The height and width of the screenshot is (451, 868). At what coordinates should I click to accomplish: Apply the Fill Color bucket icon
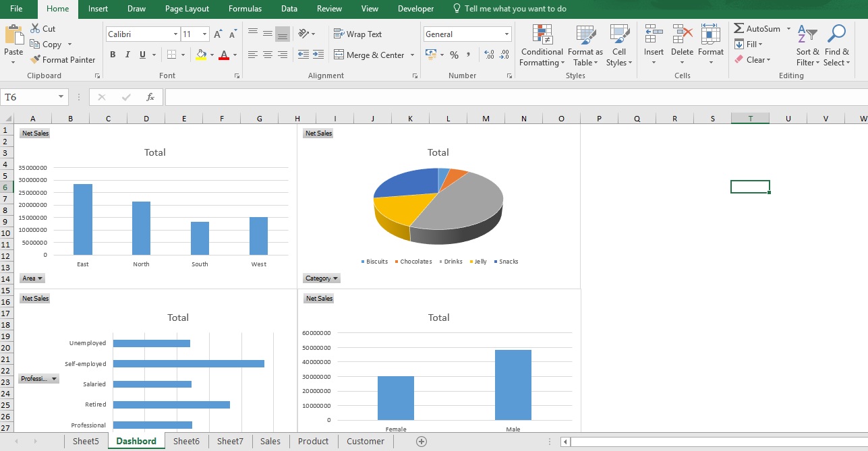point(200,55)
